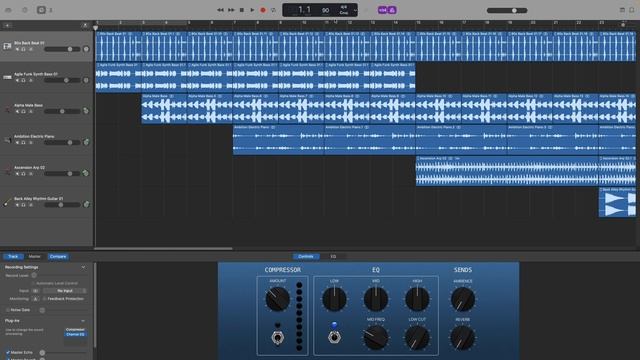
Task: Rewind the playhead
Action: (220, 10)
